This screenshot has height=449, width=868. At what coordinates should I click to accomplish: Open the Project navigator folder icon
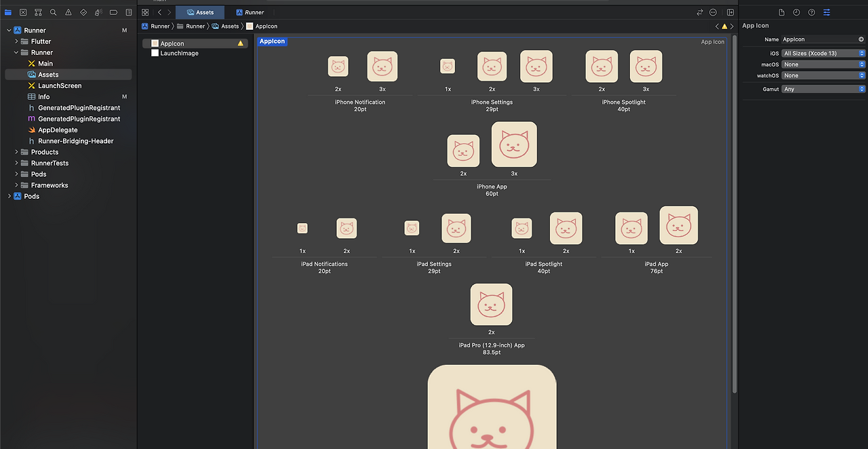click(8, 12)
